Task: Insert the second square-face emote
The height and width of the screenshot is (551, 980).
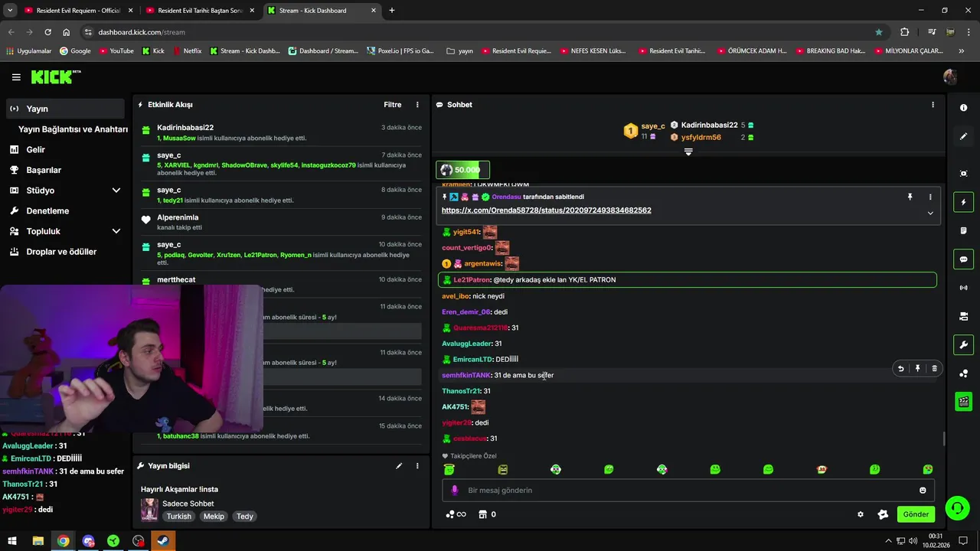Action: 503,469
